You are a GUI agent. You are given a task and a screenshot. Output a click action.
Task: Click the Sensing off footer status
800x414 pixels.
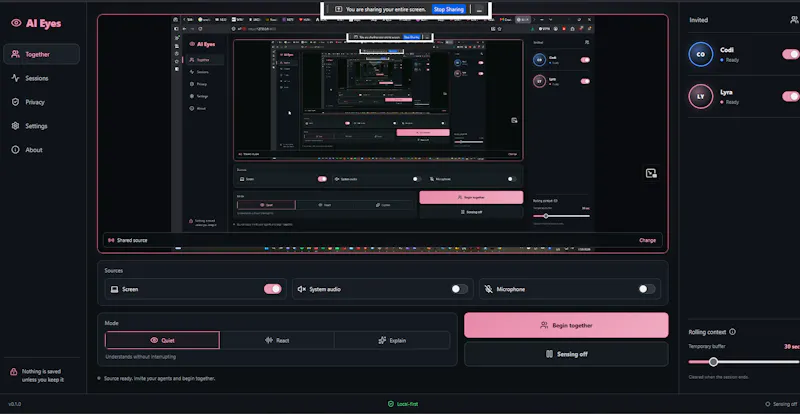pyautogui.click(x=782, y=404)
